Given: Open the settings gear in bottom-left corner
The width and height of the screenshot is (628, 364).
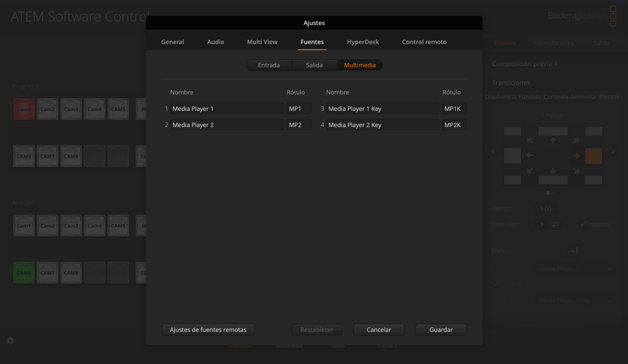Looking at the screenshot, I should [x=10, y=341].
